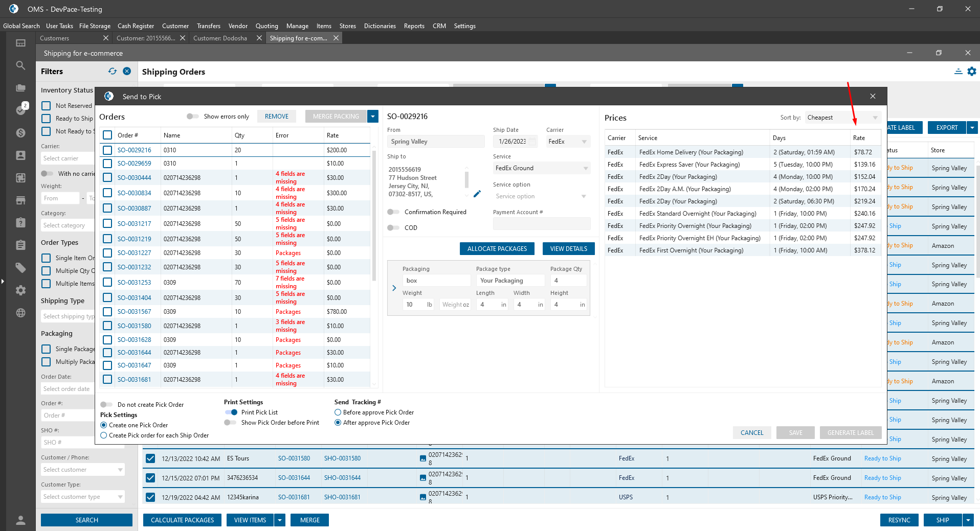Image resolution: width=980 pixels, height=531 pixels.
Task: Click the refresh filters icon
Action: coord(113,72)
